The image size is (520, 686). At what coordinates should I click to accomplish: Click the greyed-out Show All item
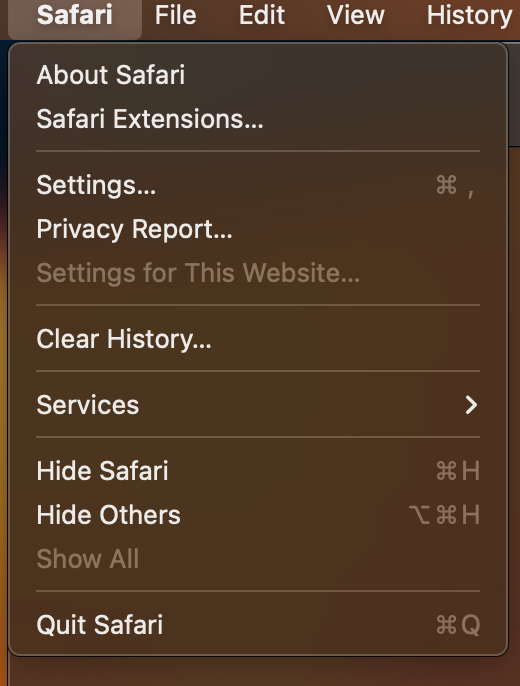tap(258, 559)
